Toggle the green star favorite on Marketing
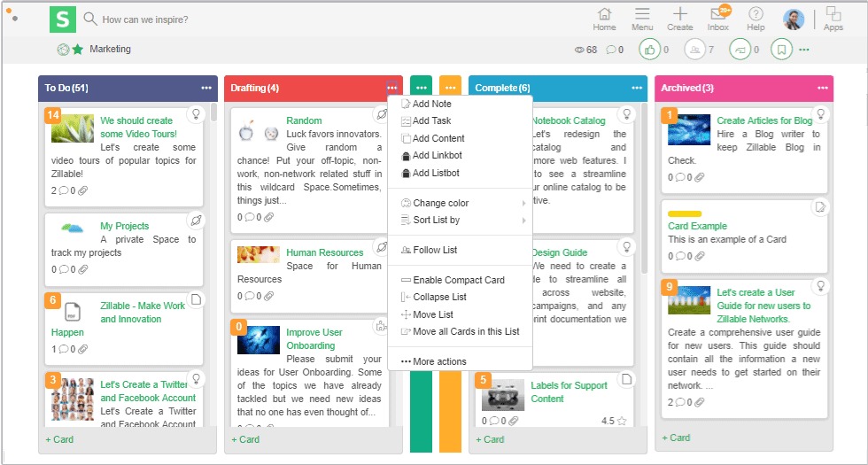The height and width of the screenshot is (465, 868). click(x=78, y=50)
